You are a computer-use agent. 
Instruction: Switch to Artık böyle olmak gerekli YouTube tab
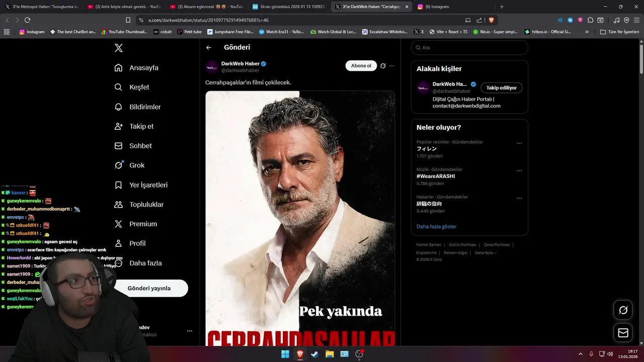click(125, 7)
